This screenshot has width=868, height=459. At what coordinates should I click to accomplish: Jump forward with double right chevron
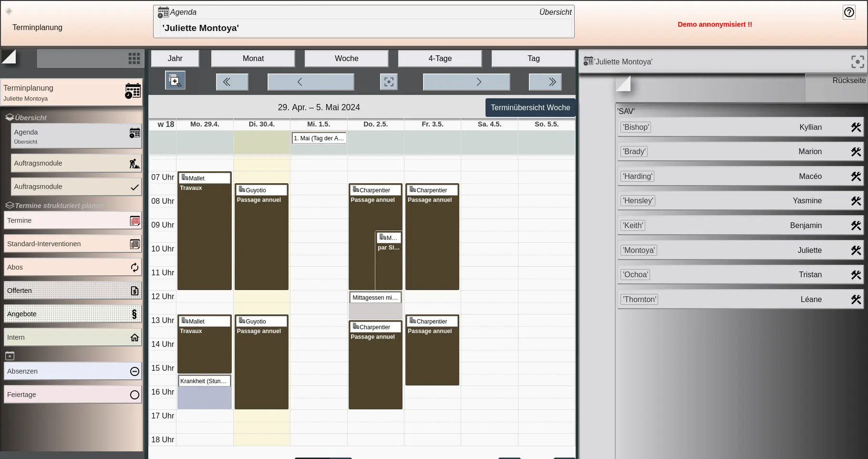tap(545, 82)
